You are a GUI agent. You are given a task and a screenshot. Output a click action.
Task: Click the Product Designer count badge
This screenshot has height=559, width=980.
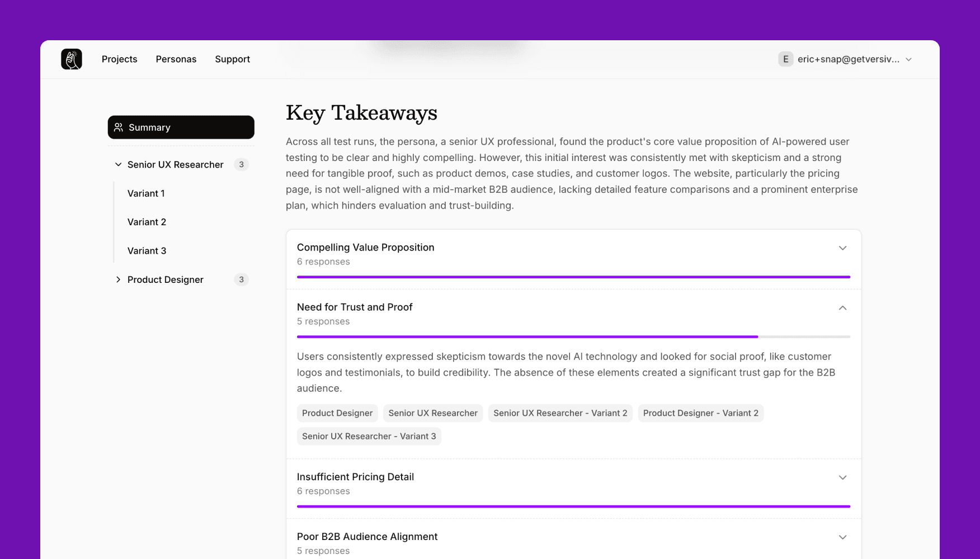241,279
